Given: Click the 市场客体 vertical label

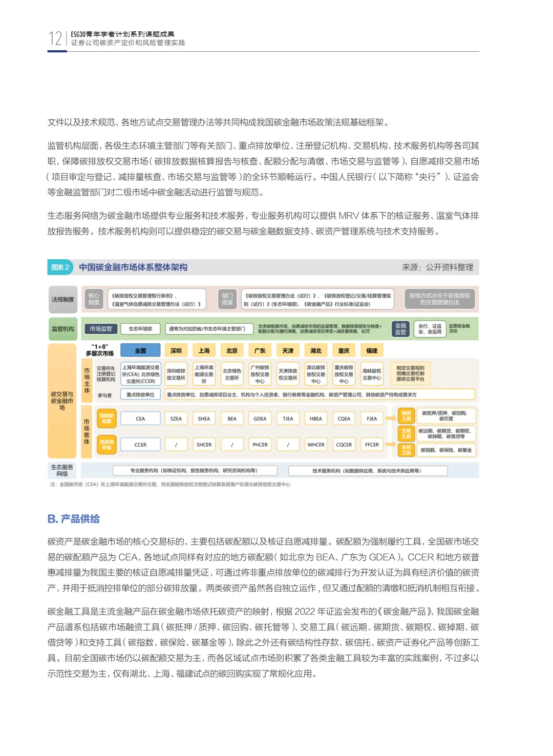Looking at the screenshot, I should point(87,431).
